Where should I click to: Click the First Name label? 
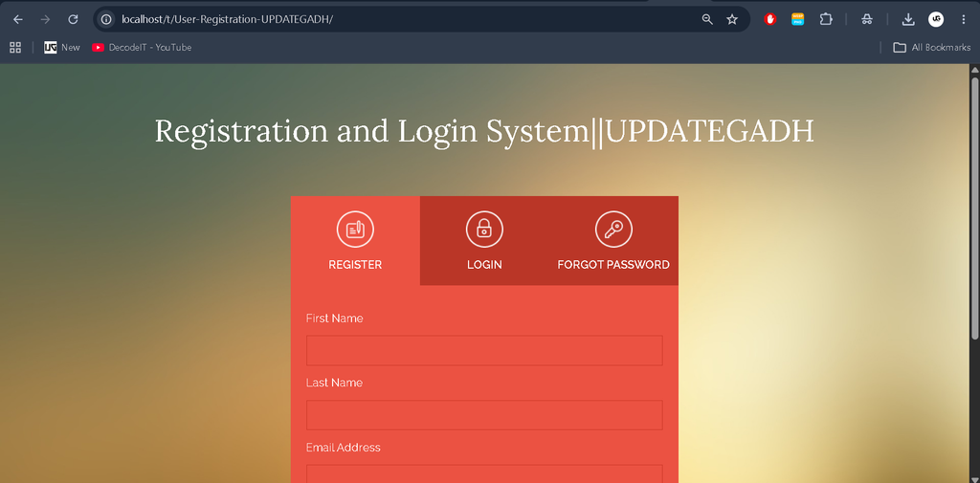pos(334,318)
